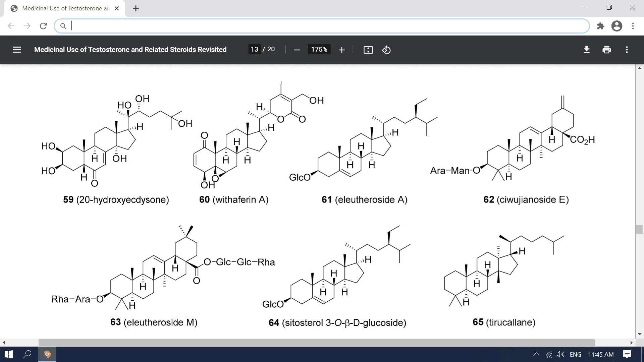The image size is (644, 362).
Task: Click the print icon for PDF
Action: [x=607, y=50]
